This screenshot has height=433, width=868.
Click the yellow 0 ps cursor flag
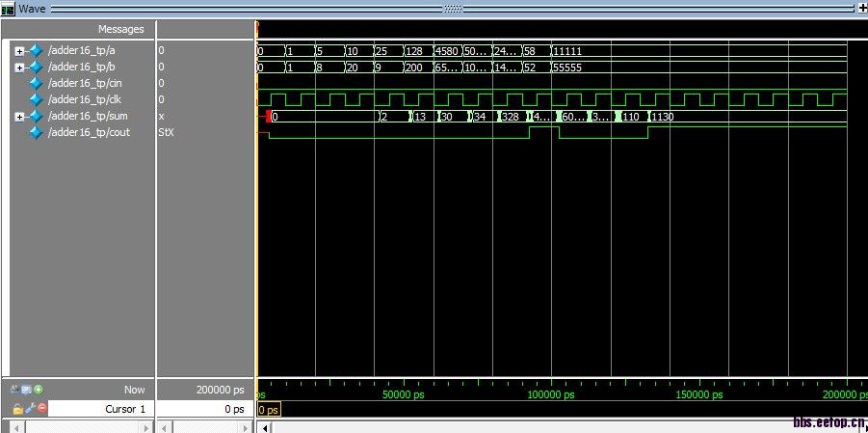point(269,410)
